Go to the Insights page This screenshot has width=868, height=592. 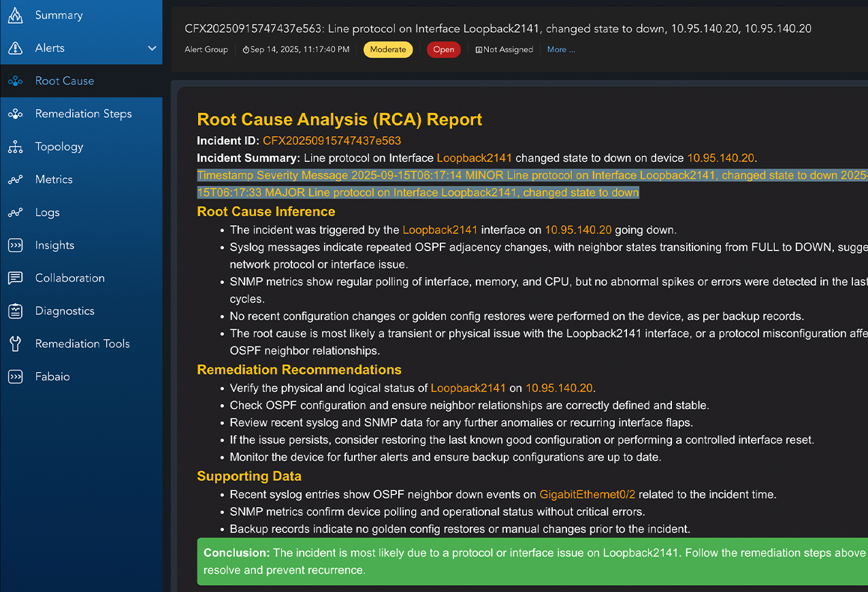coord(54,245)
